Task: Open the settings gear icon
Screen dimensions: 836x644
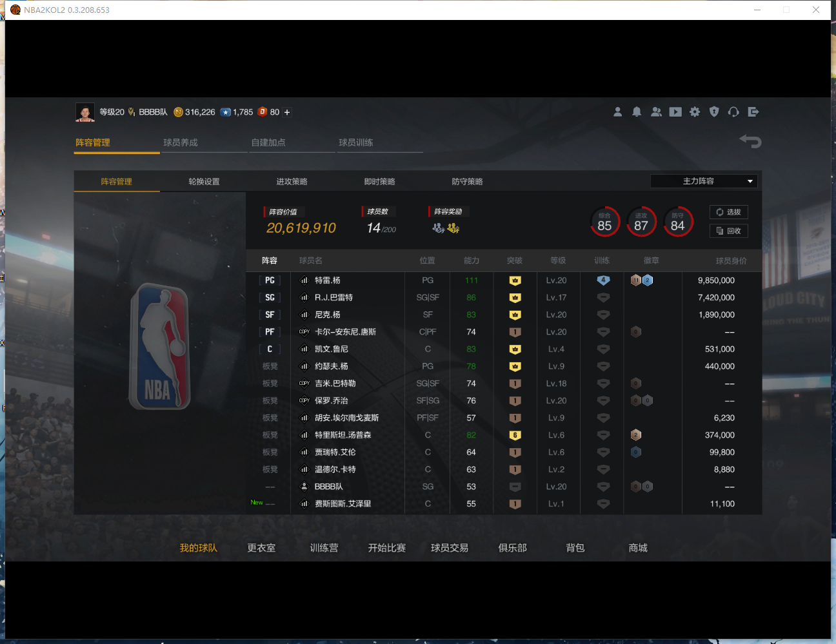Action: [695, 112]
